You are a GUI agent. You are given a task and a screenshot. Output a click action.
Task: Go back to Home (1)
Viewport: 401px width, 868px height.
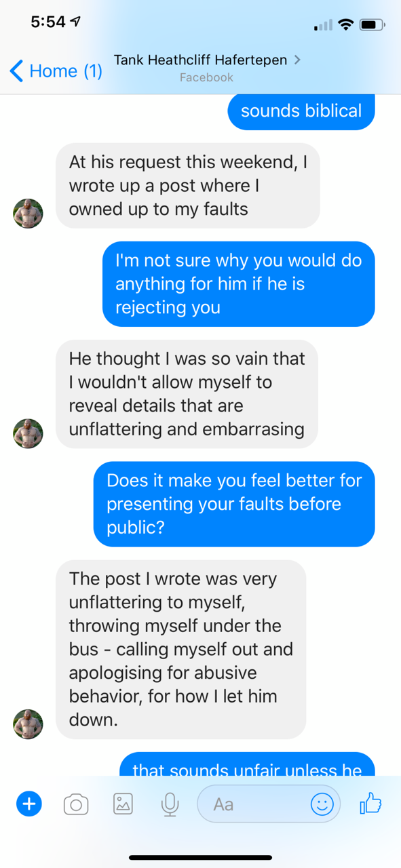pyautogui.click(x=56, y=71)
